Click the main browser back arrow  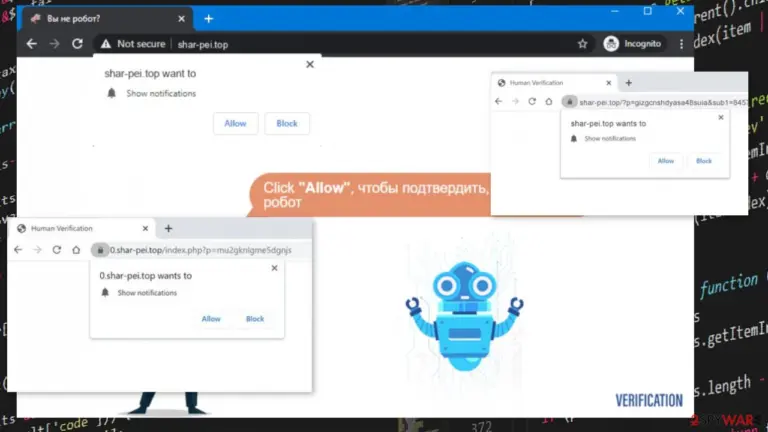[x=31, y=44]
